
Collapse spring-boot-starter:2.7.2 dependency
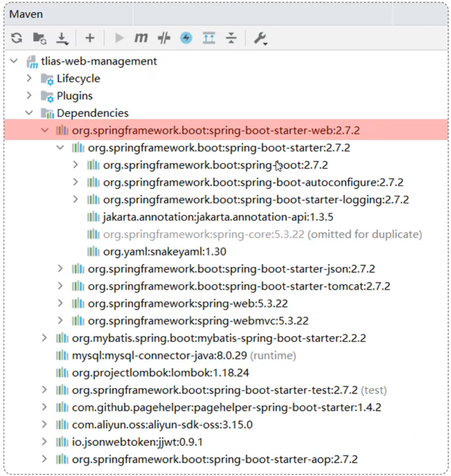pyautogui.click(x=60, y=147)
